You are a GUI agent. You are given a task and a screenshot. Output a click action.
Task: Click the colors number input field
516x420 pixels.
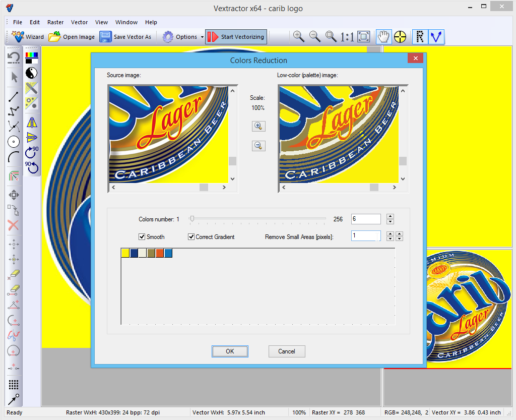pyautogui.click(x=366, y=219)
